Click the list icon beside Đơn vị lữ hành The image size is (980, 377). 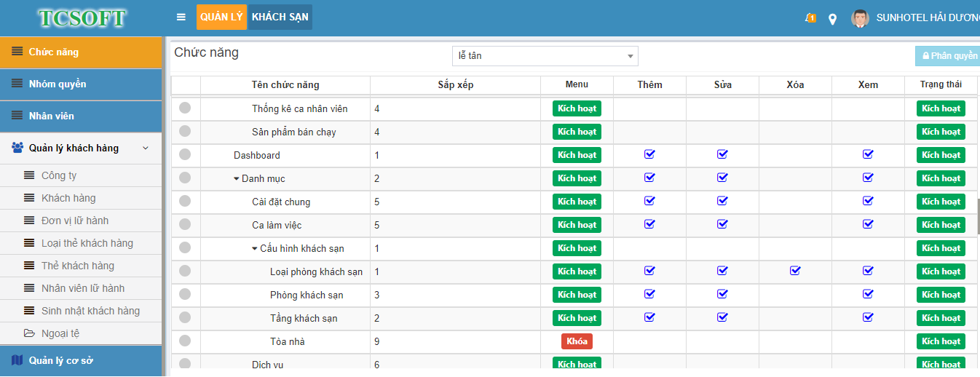click(x=29, y=221)
